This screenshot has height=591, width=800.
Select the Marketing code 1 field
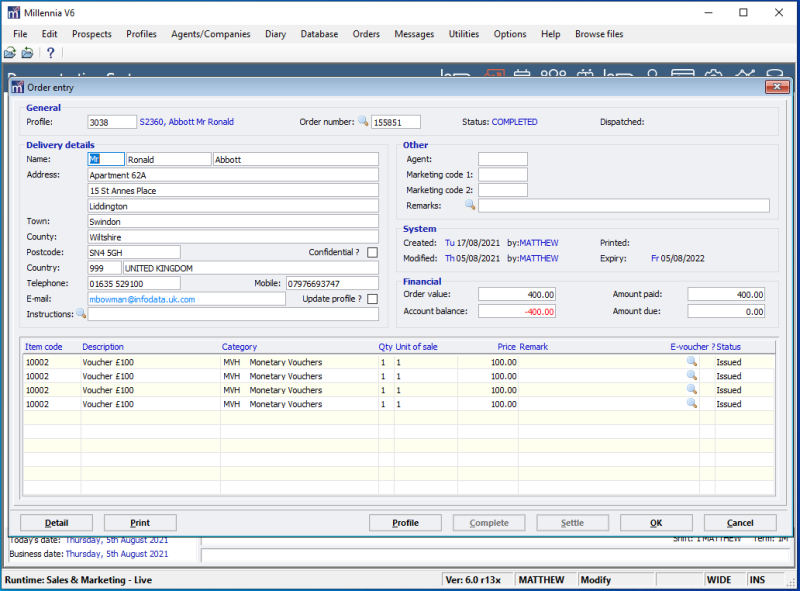click(502, 175)
